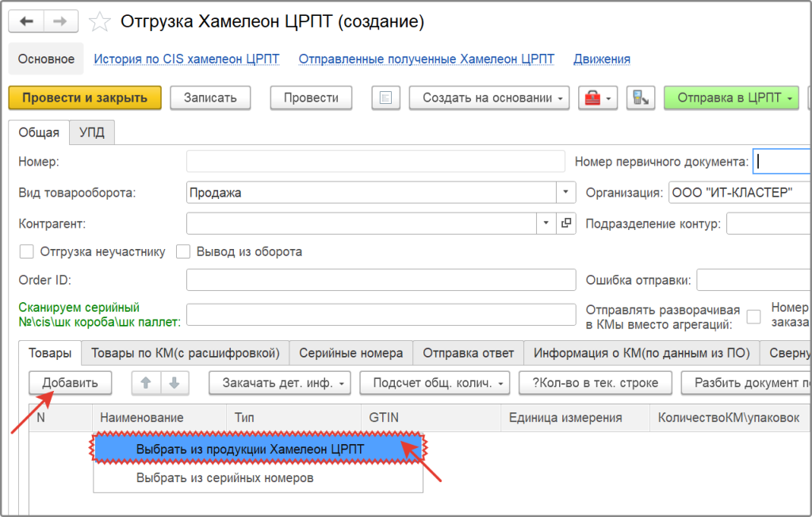
Task: Click the Организация field
Action: point(740,192)
